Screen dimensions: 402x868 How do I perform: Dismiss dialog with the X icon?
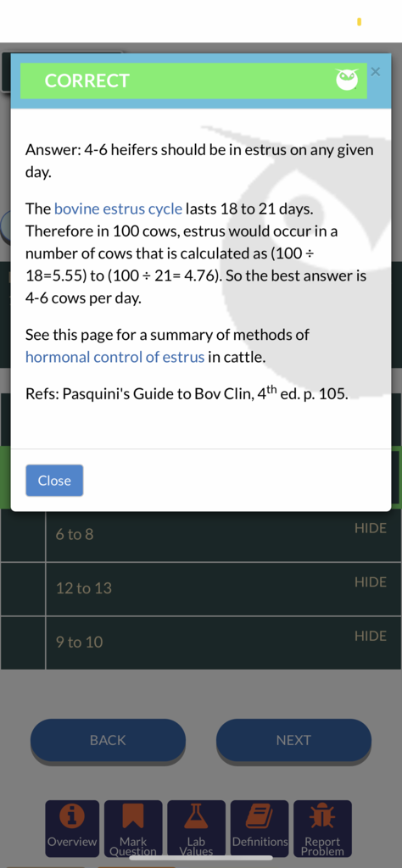(x=376, y=71)
